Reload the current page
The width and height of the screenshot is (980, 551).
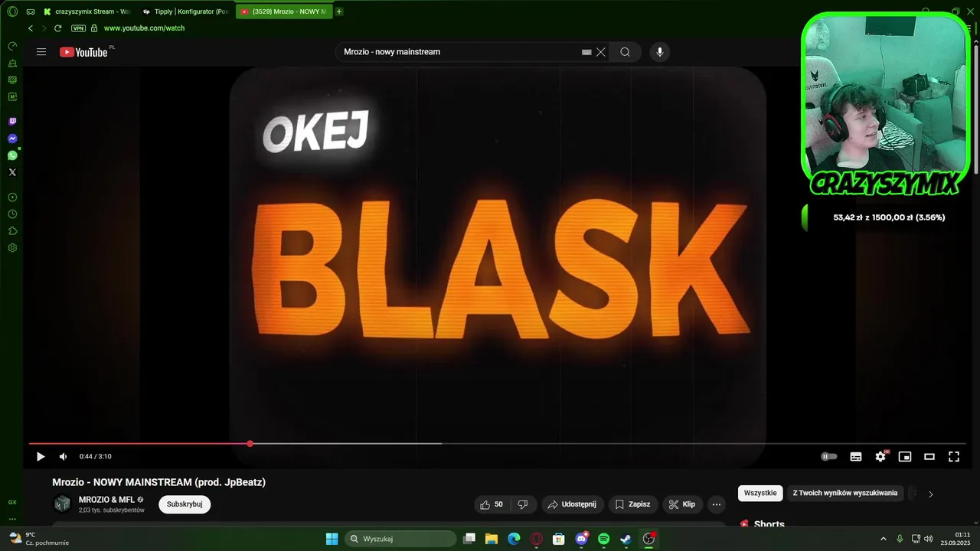coord(57,28)
